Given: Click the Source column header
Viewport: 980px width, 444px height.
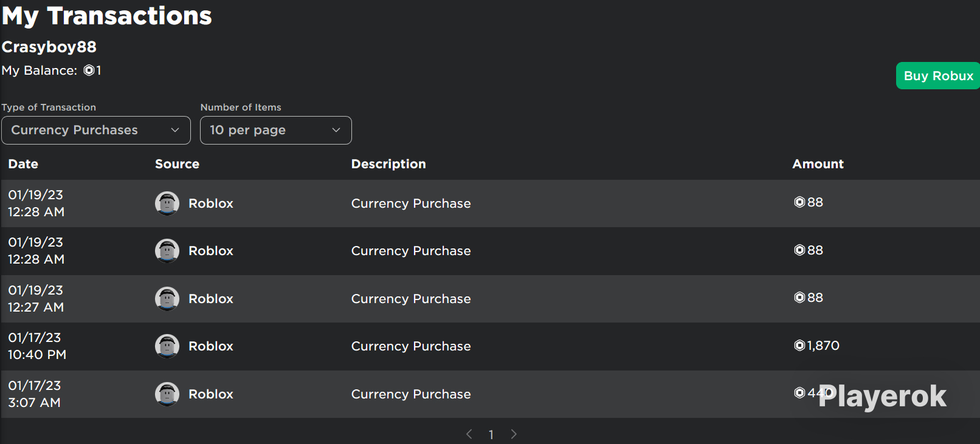Looking at the screenshot, I should coord(177,164).
